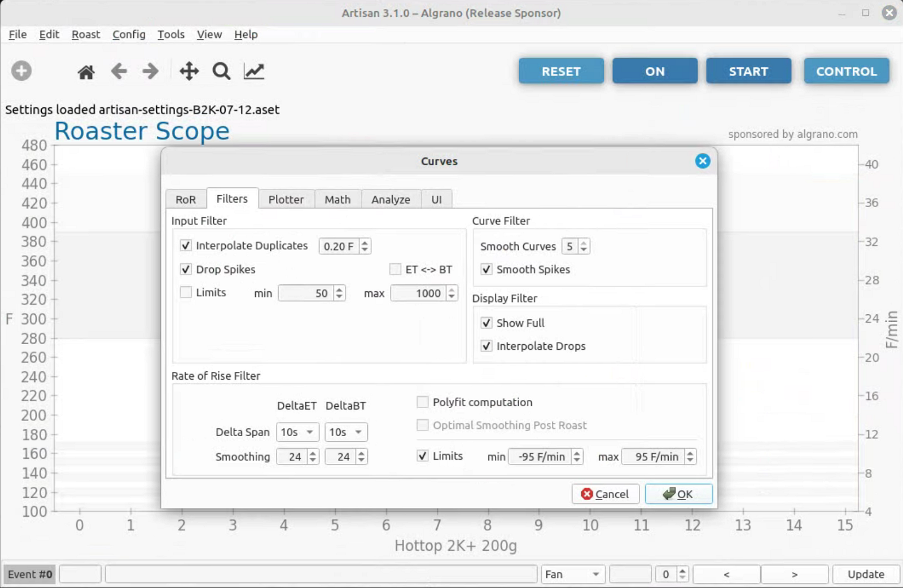
Task: Click the event description text field
Action: 321,574
